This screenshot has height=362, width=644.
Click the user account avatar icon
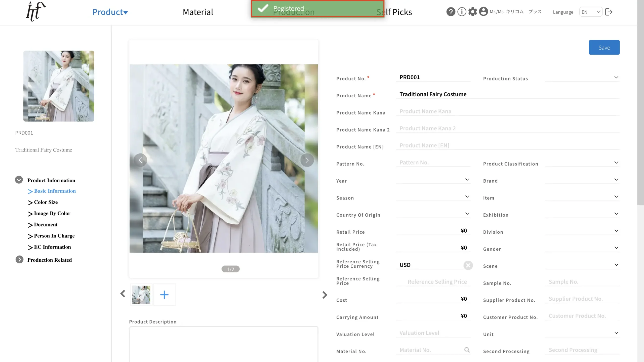tap(483, 12)
